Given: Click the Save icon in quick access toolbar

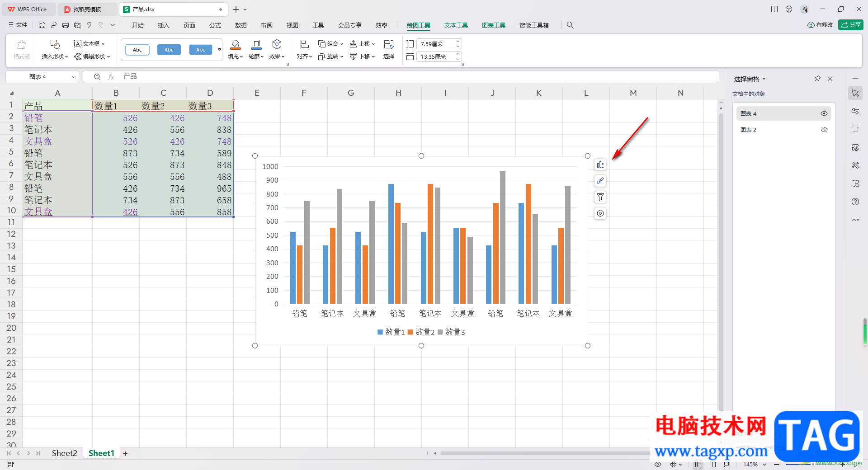Looking at the screenshot, I should (42, 25).
